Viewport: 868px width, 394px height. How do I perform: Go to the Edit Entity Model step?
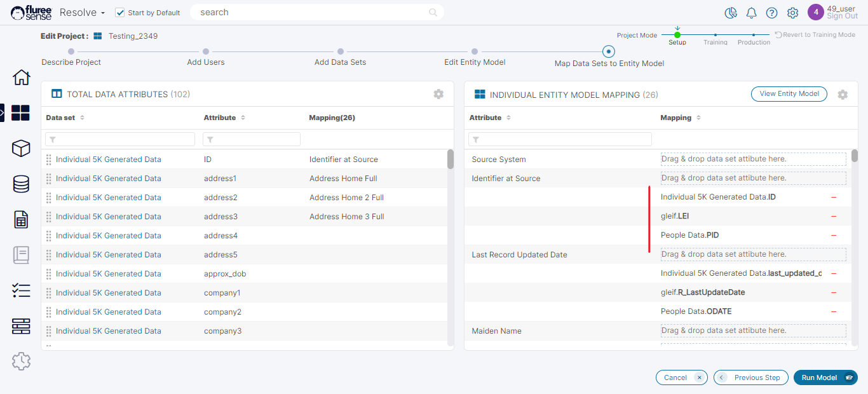point(475,51)
